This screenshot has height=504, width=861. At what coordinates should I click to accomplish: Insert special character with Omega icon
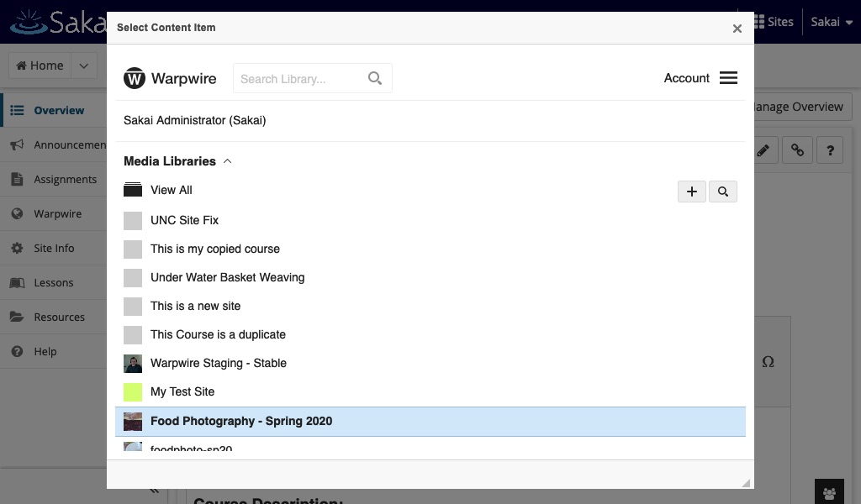pos(769,362)
